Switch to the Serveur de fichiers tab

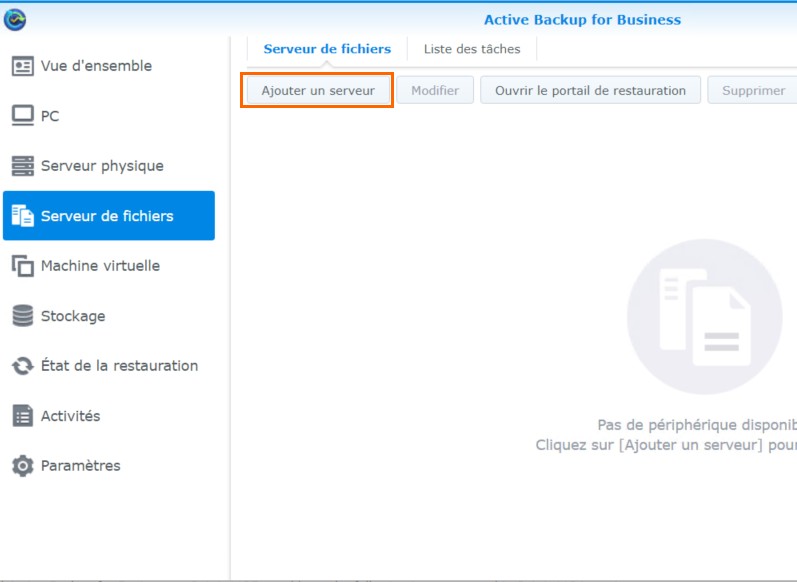327,49
